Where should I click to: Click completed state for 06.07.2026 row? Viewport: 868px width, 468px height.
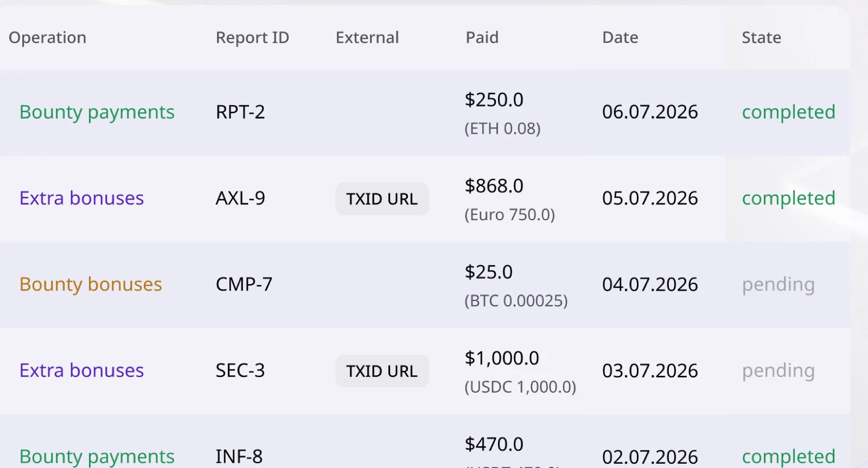tap(789, 112)
